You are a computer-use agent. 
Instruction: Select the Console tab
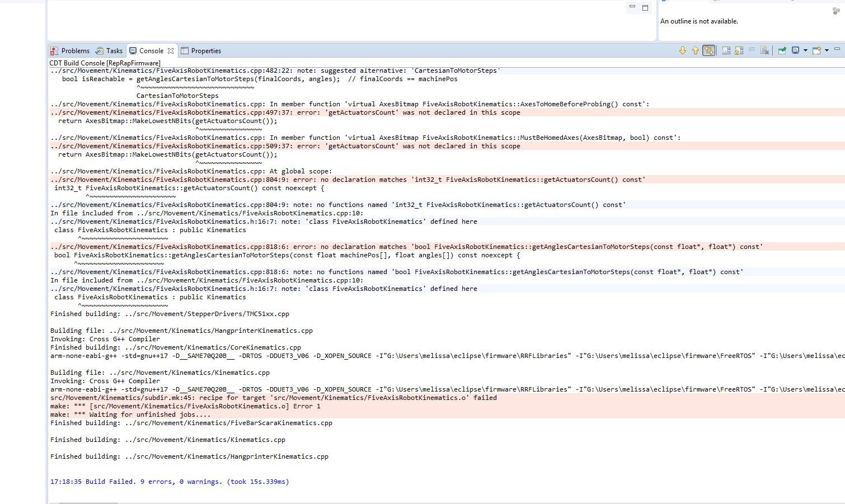pyautogui.click(x=151, y=51)
